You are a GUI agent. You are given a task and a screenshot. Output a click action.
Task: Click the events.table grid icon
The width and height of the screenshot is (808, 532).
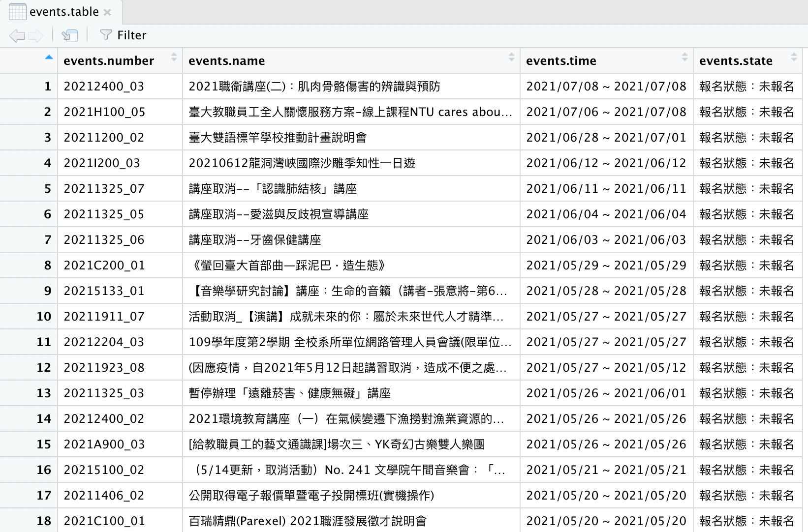17,12
